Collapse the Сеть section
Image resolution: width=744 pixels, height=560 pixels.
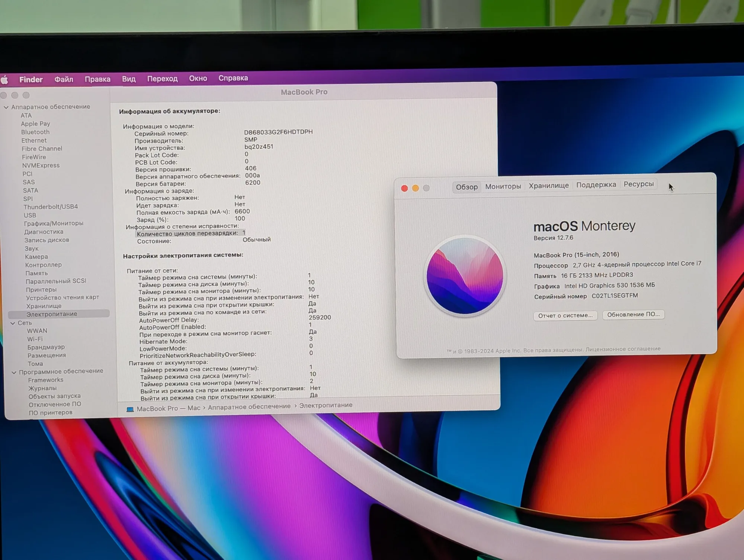(13, 324)
